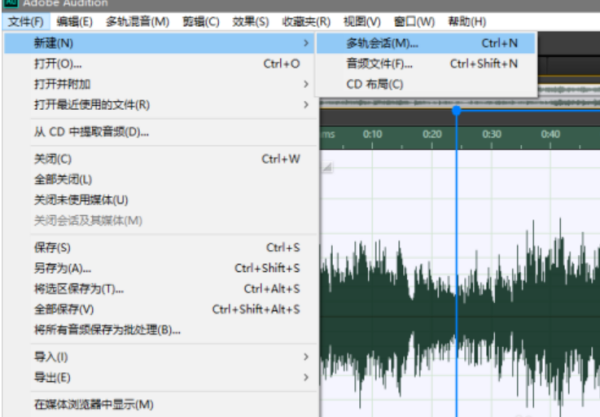Click the overview waveform navigator strip

[x=460, y=102]
